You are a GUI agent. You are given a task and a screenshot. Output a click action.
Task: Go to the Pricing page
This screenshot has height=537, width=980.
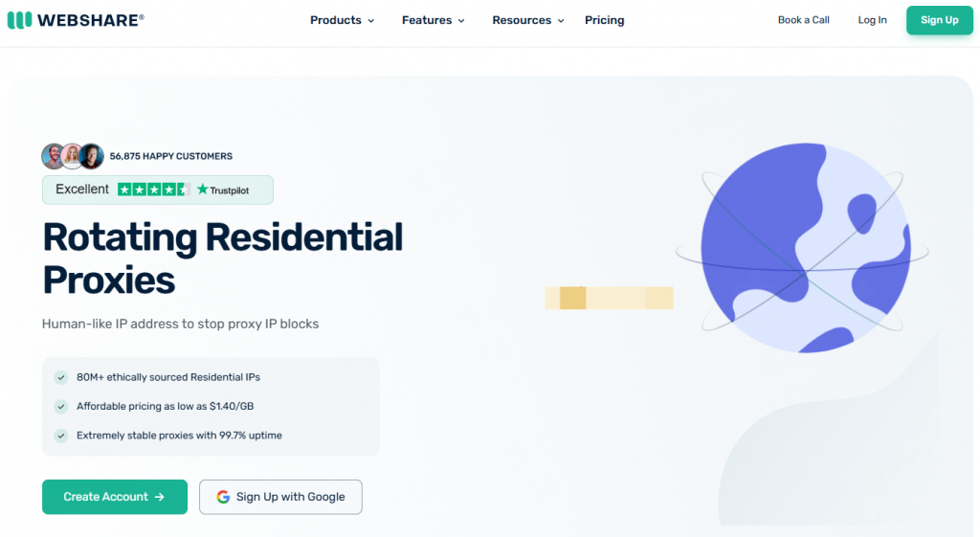[604, 20]
